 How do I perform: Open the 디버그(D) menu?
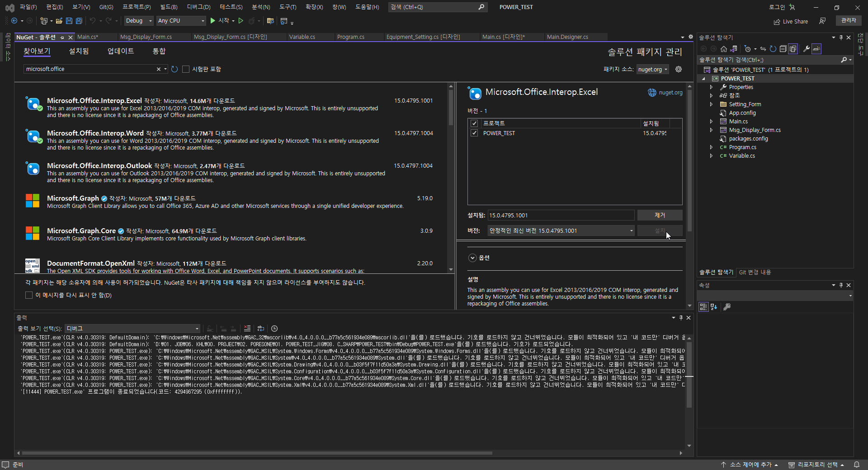point(198,7)
